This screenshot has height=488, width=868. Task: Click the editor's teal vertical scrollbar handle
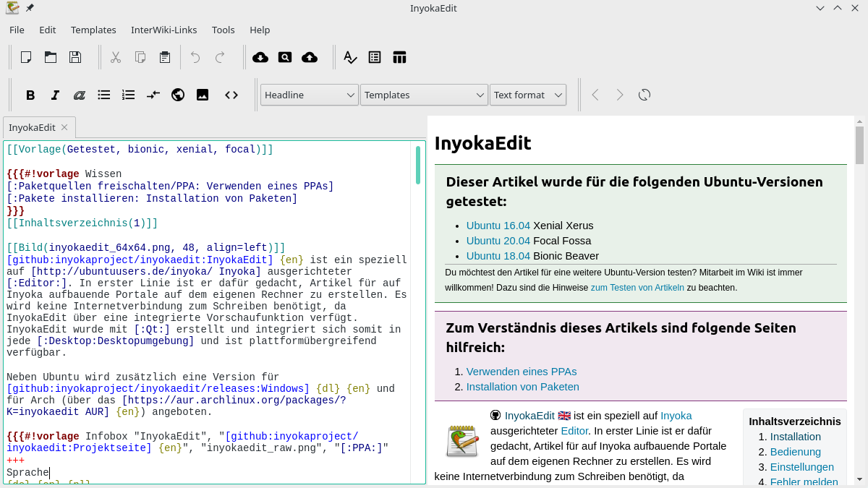pos(418,165)
